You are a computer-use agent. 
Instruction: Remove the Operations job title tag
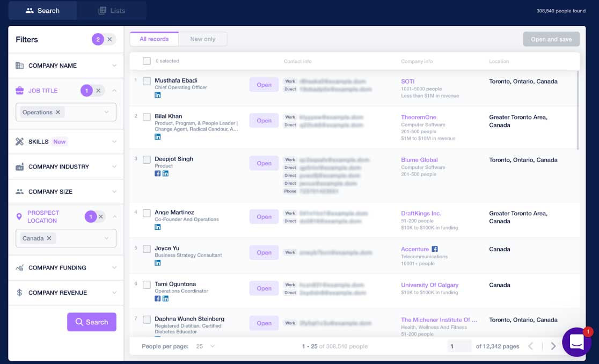(58, 112)
